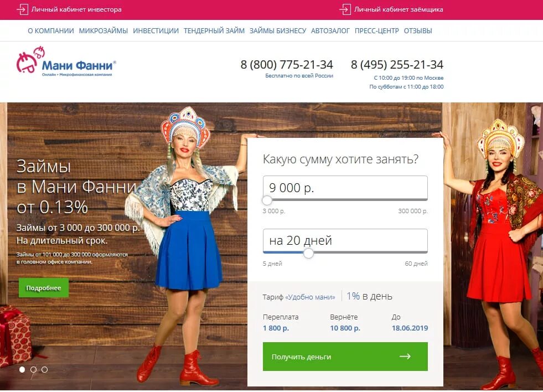
Task: Click the loan amount slider handle
Action: [x=267, y=200]
